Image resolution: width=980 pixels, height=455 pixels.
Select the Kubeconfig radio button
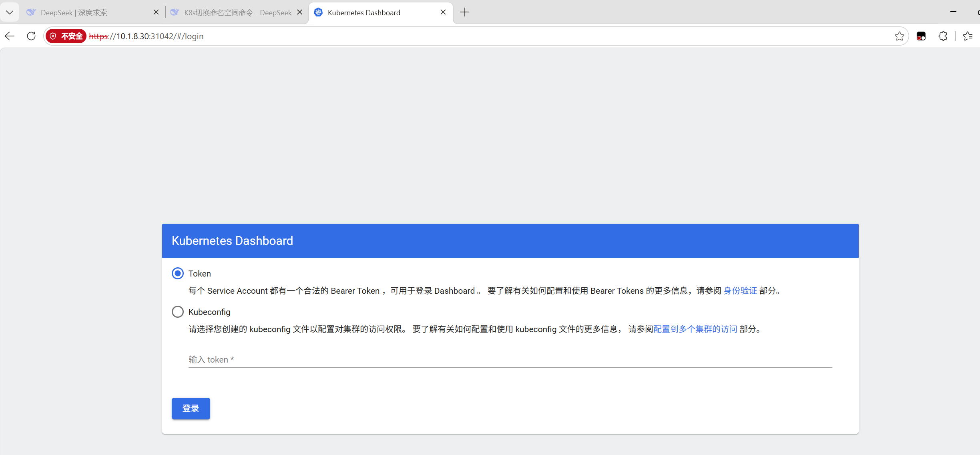tap(178, 312)
